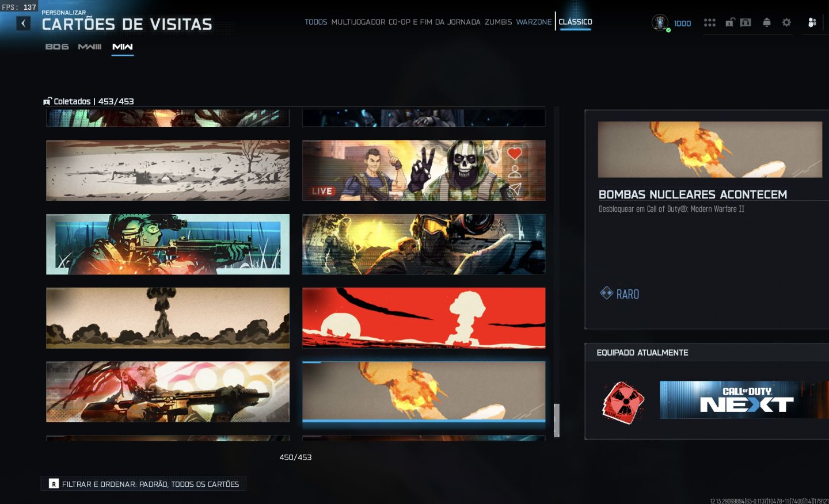The height and width of the screenshot is (504, 829).
Task: Click the lock icon beside Coletados
Action: click(48, 101)
